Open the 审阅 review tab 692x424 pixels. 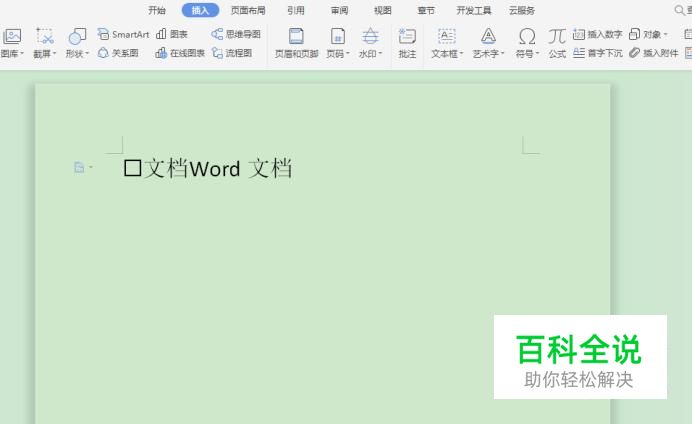click(x=339, y=10)
